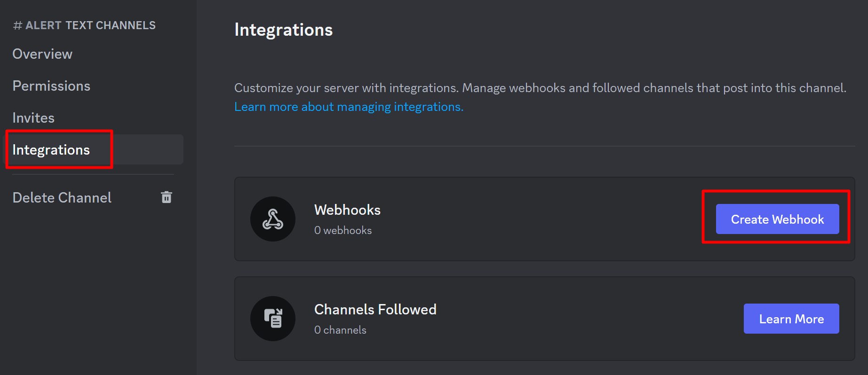Go to the Invites section
Image resolution: width=868 pixels, height=375 pixels.
(x=33, y=118)
